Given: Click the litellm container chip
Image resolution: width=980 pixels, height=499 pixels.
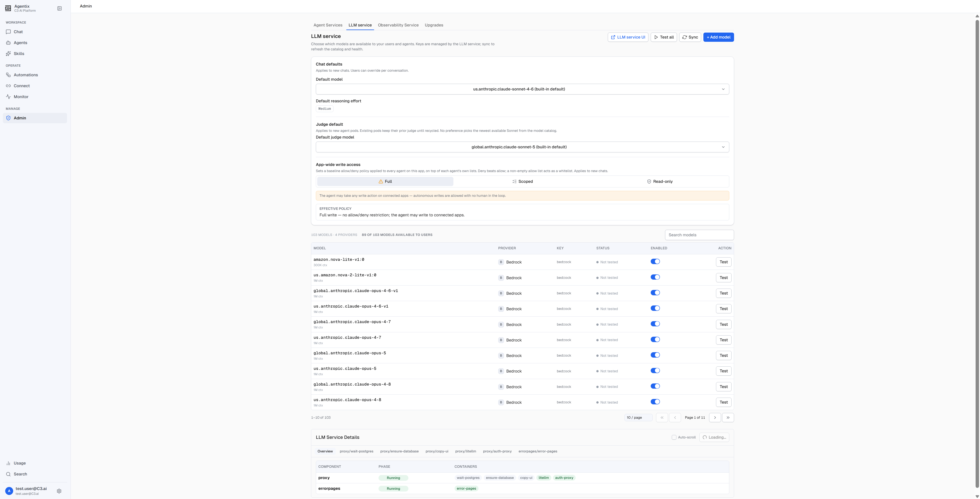Looking at the screenshot, I should [544, 478].
